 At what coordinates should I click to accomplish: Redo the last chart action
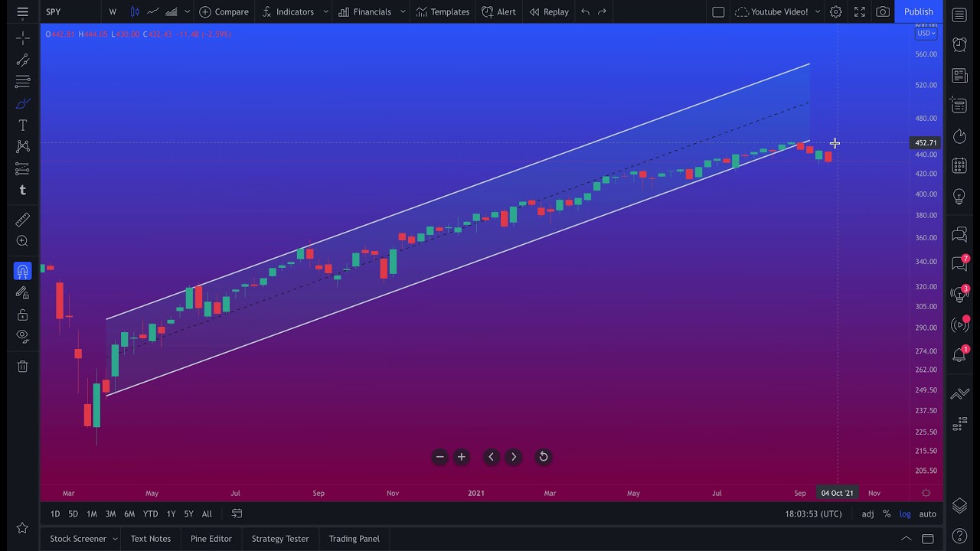[602, 11]
